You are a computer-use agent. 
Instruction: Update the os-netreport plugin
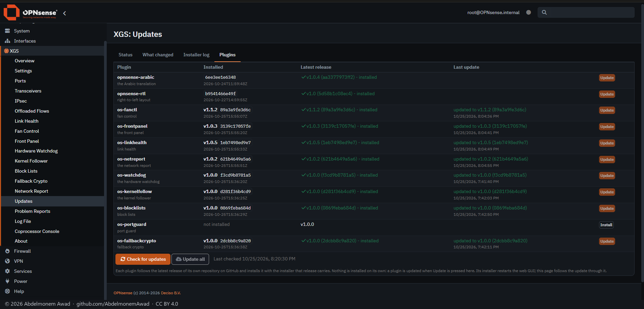coord(607,160)
